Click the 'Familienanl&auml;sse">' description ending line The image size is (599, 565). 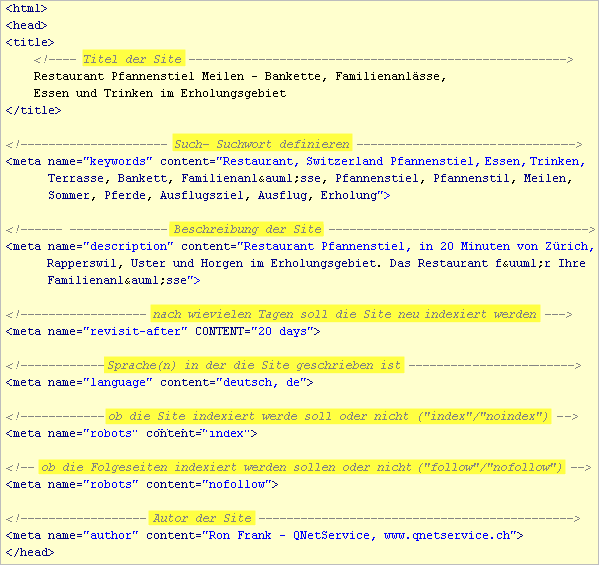tap(124, 280)
